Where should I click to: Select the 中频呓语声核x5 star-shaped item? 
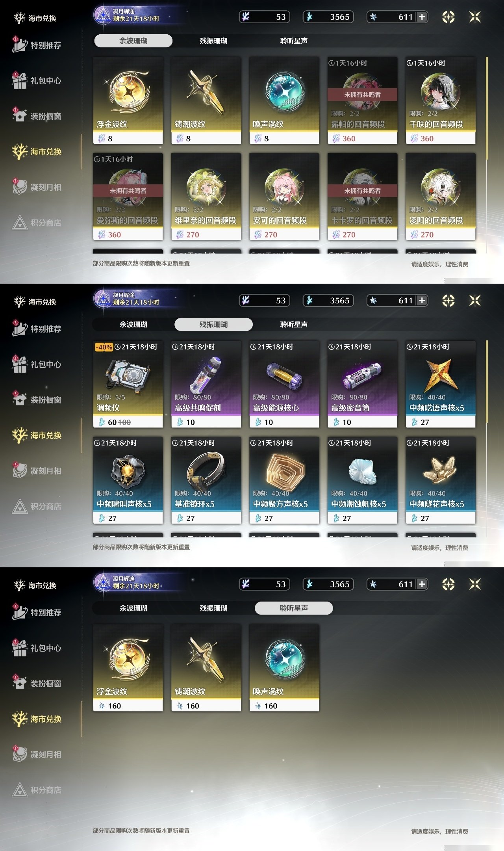point(441,385)
